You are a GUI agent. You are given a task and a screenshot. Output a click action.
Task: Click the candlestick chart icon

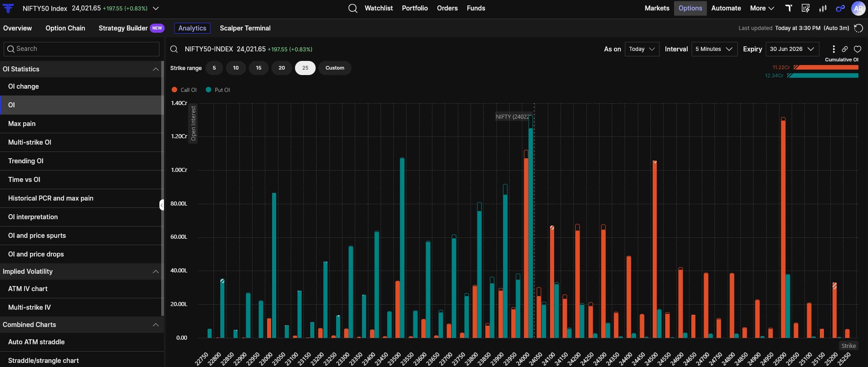pyautogui.click(x=823, y=8)
